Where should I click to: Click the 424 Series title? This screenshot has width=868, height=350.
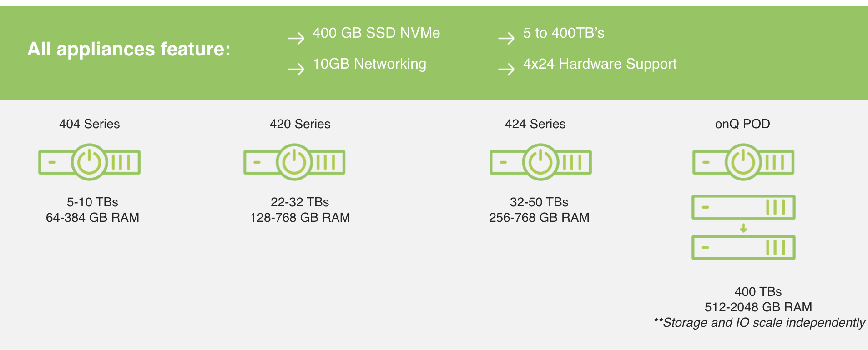pyautogui.click(x=535, y=124)
